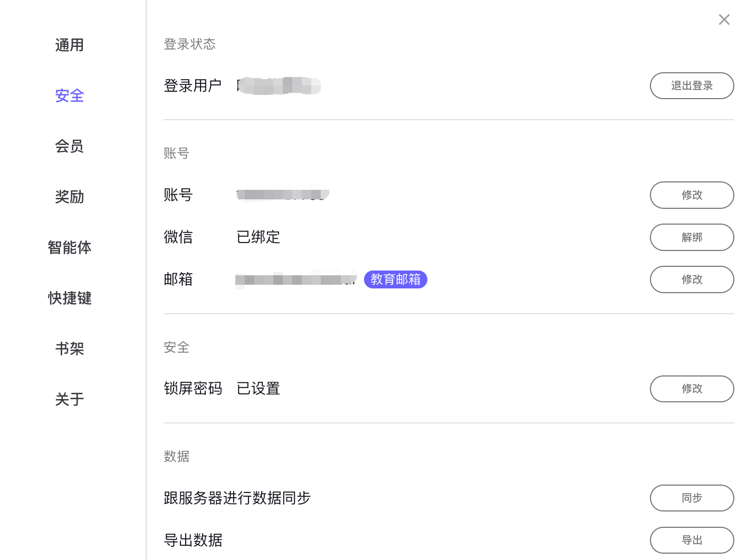Close the settings dialog with X
The height and width of the screenshot is (560, 747).
[724, 20]
